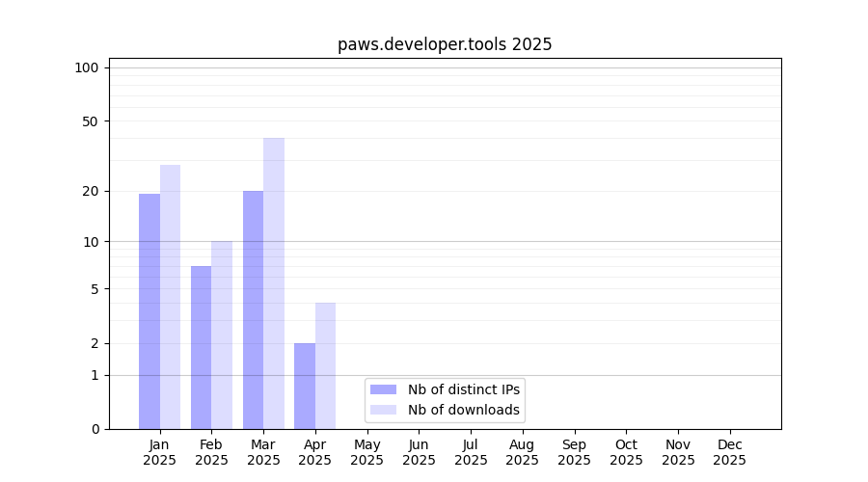Click the 'Oct 2025' x-axis label

click(x=626, y=452)
